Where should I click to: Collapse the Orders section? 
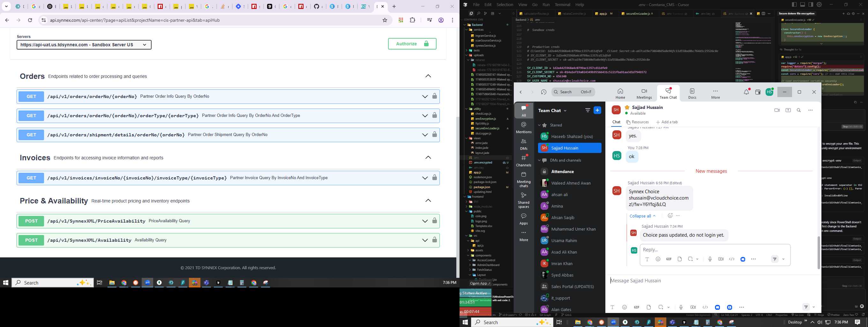point(428,76)
